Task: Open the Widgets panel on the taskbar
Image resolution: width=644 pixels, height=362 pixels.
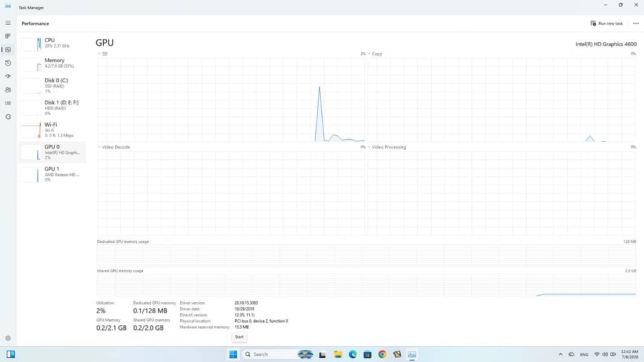Action: click(11, 354)
